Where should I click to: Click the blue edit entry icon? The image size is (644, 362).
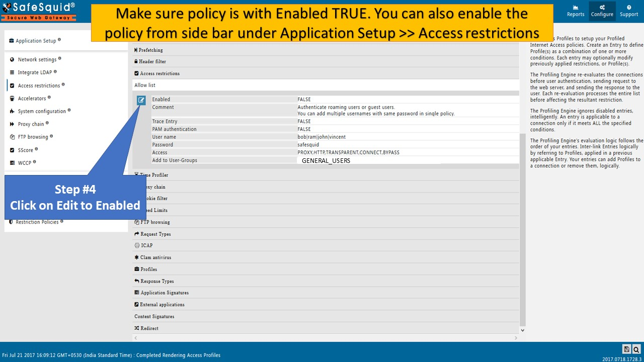point(141,100)
